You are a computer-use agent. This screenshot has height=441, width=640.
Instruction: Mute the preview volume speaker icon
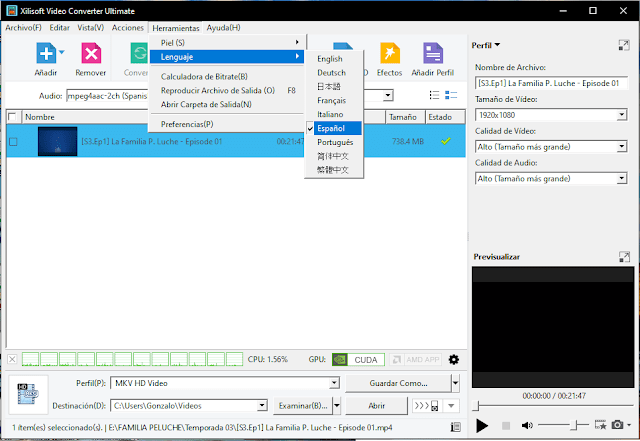pyautogui.click(x=527, y=425)
